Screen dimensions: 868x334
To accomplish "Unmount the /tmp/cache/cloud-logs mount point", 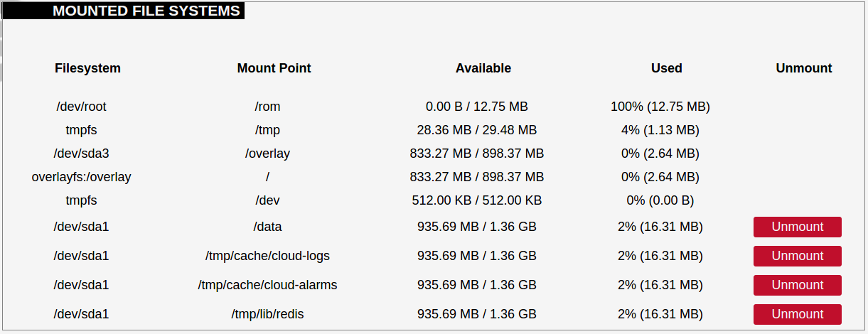I will pyautogui.click(x=798, y=256).
